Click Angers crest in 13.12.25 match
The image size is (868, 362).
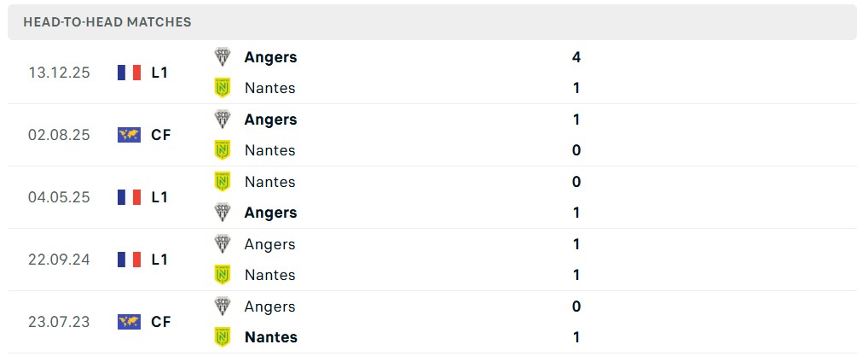223,57
